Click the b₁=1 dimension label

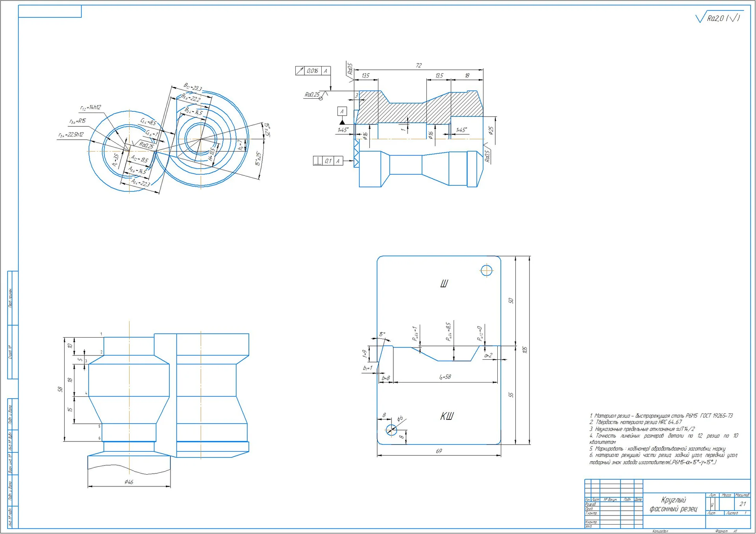click(367, 368)
